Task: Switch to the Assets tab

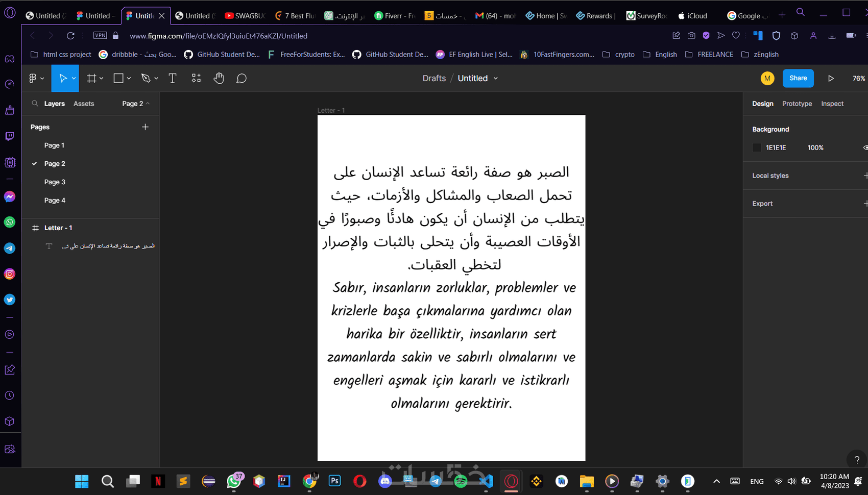Action: pyautogui.click(x=83, y=103)
